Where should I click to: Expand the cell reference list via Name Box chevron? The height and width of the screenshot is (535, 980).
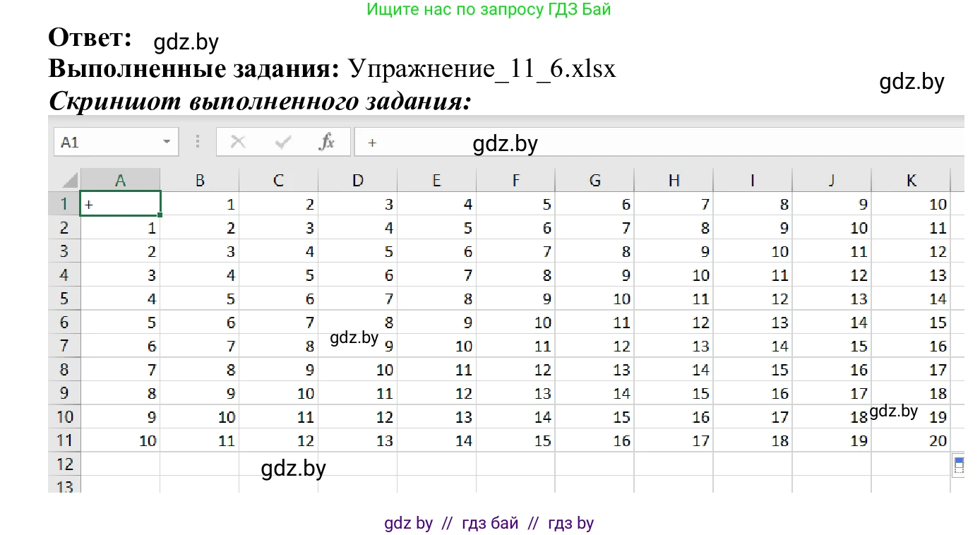coord(166,141)
